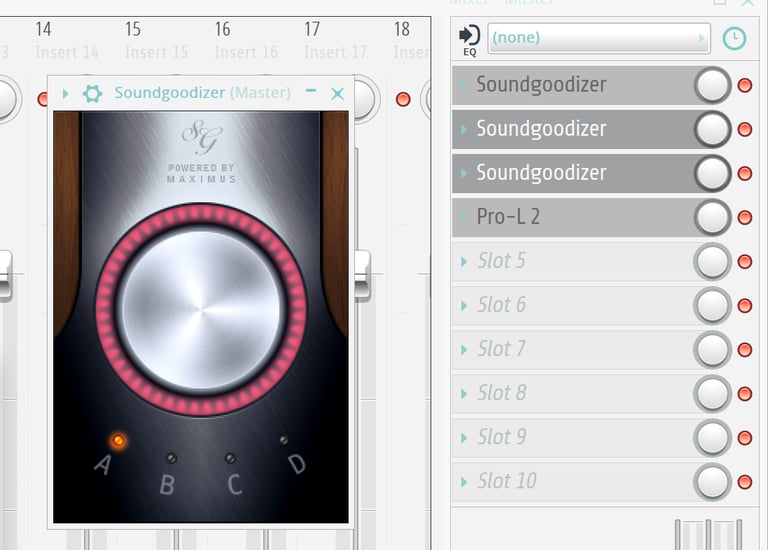Click Slot 9 mix level knob
Image resolution: width=768 pixels, height=550 pixels.
coord(713,437)
